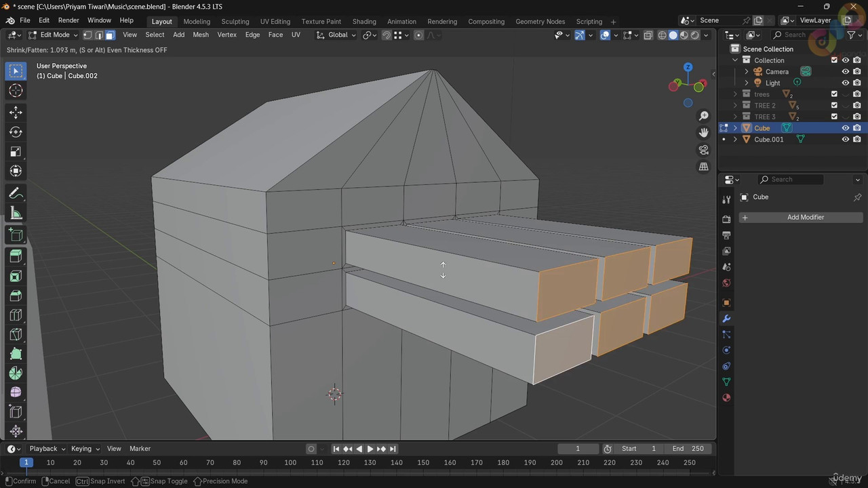Click the End frame 250 field
This screenshot has width=868, height=488.
[x=688, y=449]
